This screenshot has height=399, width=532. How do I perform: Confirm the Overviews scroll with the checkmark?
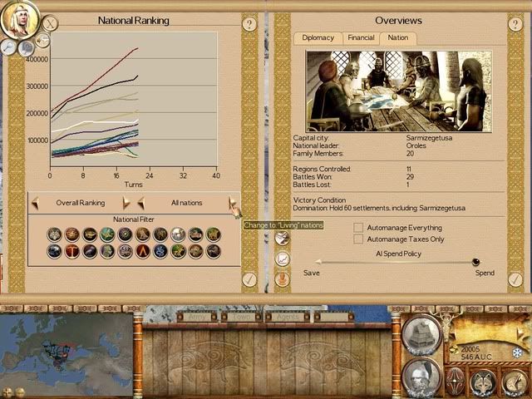click(515, 280)
